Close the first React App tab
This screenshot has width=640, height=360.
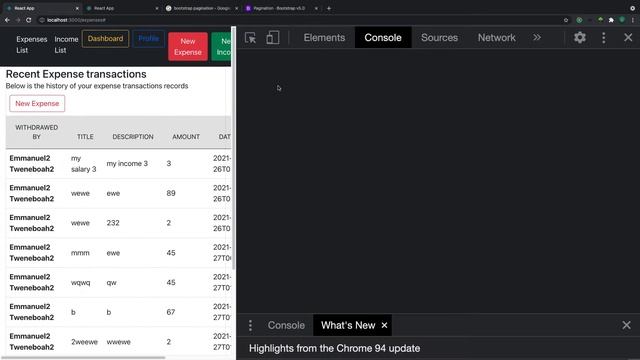(x=77, y=8)
